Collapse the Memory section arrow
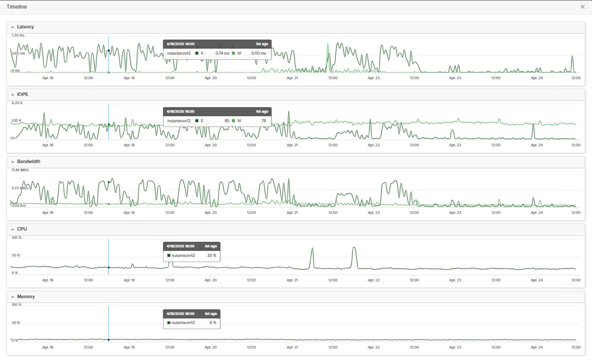This screenshot has width=592, height=364. coord(13,297)
